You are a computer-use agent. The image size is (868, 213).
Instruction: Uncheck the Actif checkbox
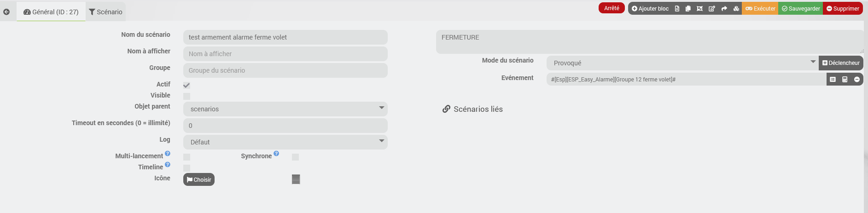click(186, 85)
